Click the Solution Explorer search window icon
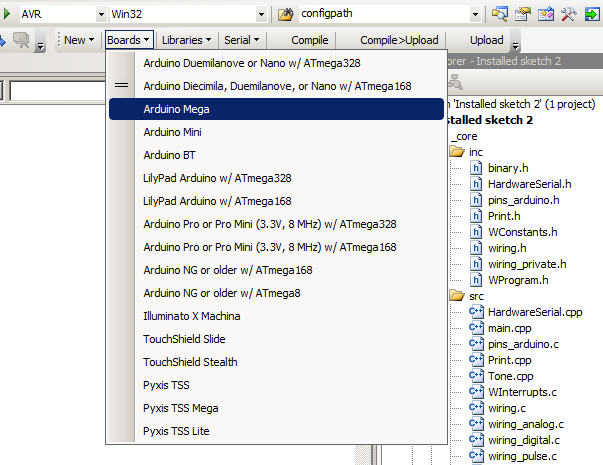The height and width of the screenshot is (465, 603). point(500,14)
